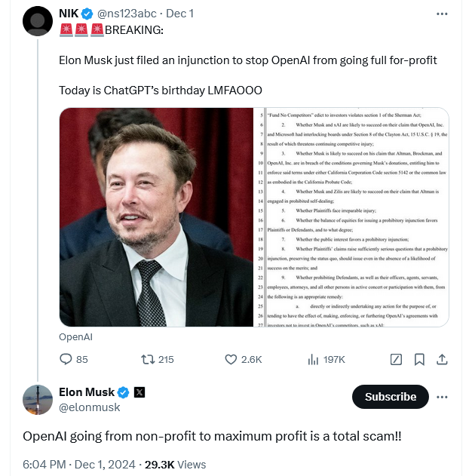Screen dimensions: 472x476
Task: Reply to NIK's quoted post
Action: [x=66, y=359]
